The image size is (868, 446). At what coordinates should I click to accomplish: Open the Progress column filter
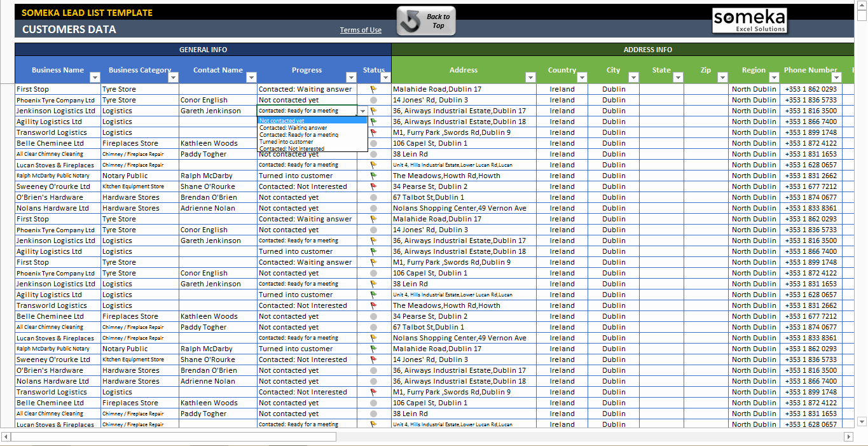[x=351, y=78]
